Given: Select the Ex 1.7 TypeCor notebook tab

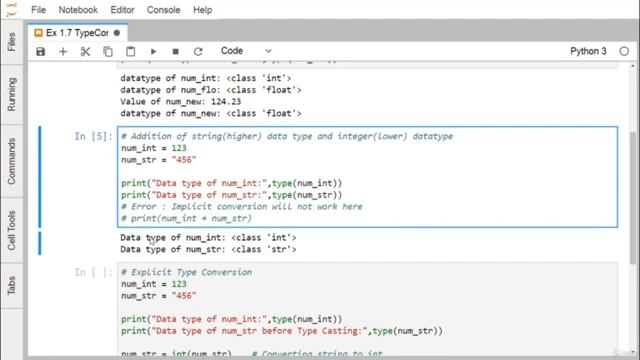Looking at the screenshot, I should click(x=77, y=33).
